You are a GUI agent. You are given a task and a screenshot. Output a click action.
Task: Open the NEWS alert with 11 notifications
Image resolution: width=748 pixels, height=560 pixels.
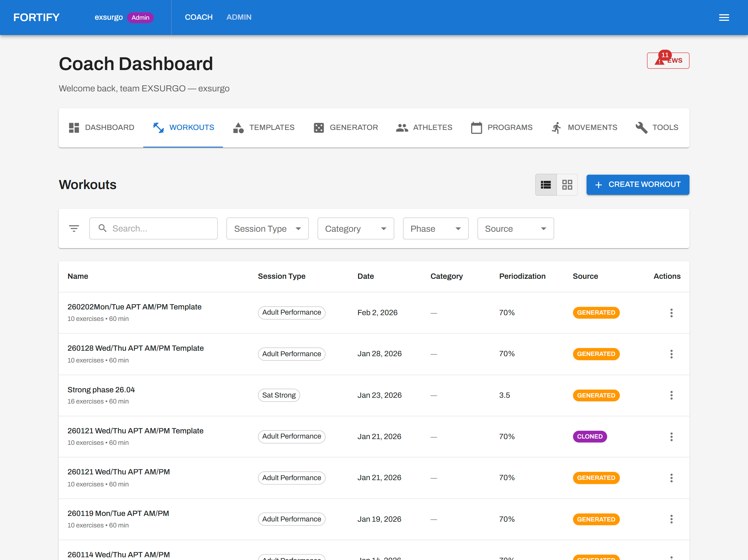(668, 60)
